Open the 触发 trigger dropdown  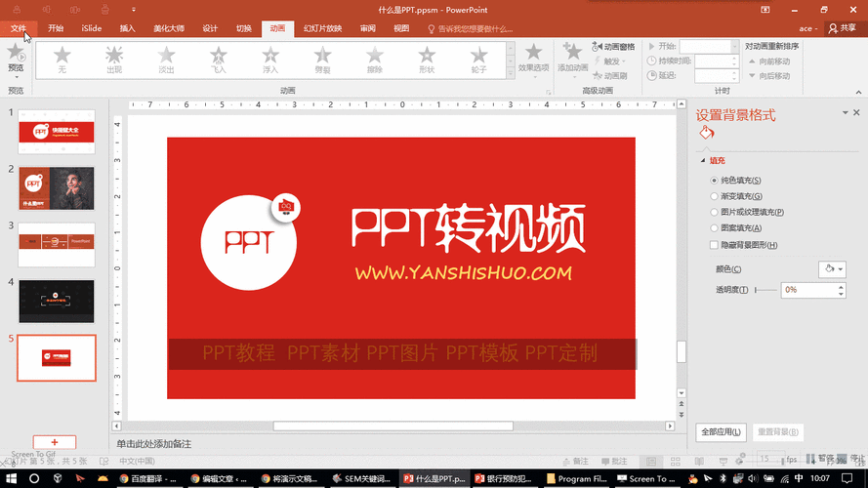pos(609,61)
